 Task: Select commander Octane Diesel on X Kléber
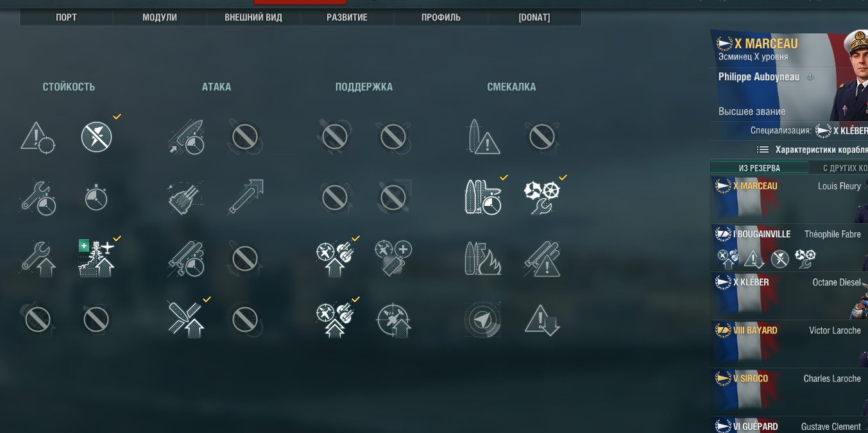(789, 296)
